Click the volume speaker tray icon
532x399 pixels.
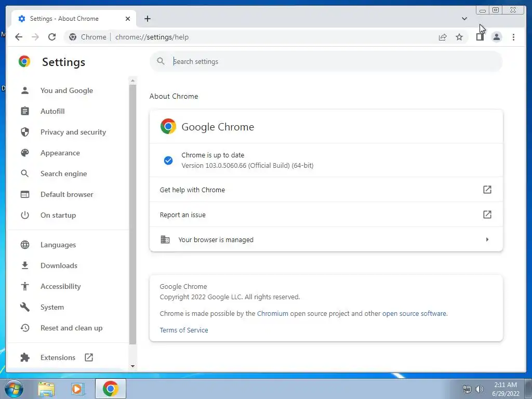pyautogui.click(x=479, y=389)
